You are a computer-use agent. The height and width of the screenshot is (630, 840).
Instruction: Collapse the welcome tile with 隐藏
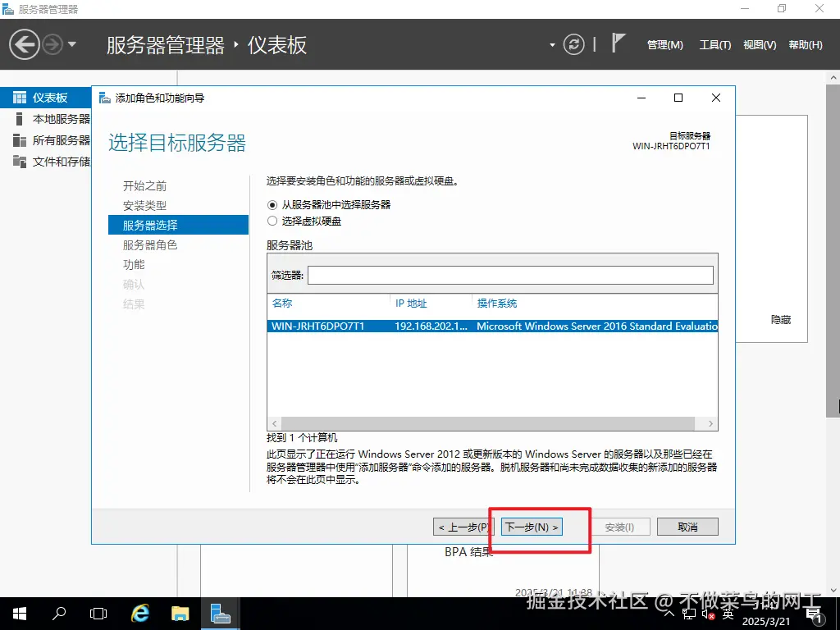click(779, 320)
